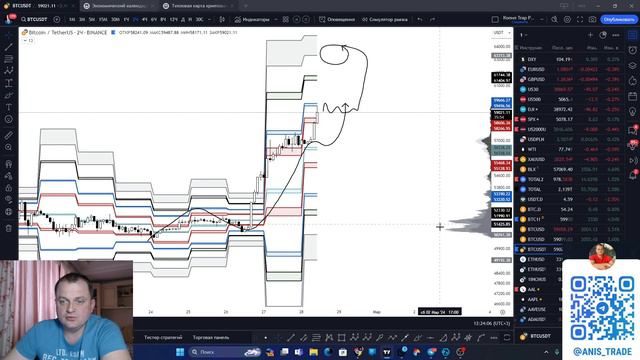This screenshot has width=640, height=360.
Task: Open watchlist name 1 dropdown
Action: coord(523,35)
